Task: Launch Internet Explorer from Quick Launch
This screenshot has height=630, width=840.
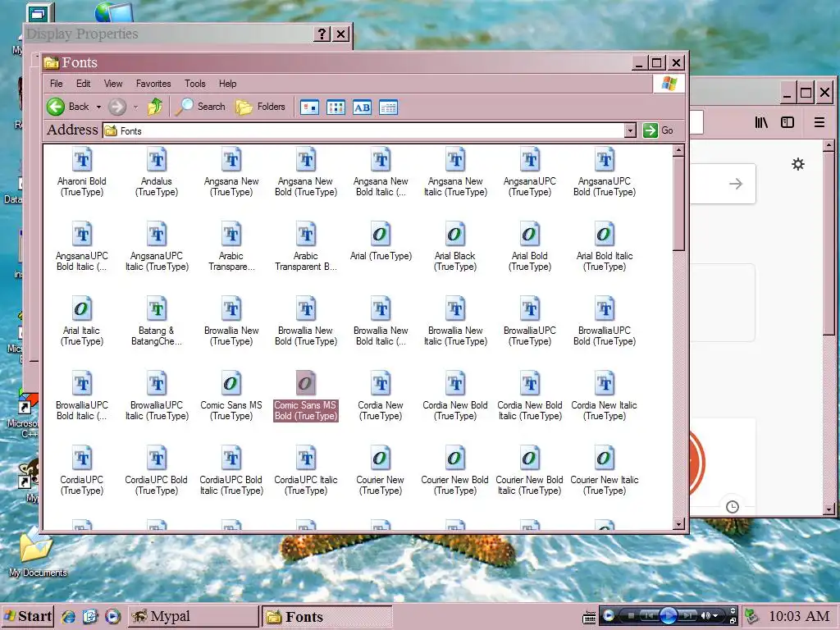Action: click(x=68, y=617)
